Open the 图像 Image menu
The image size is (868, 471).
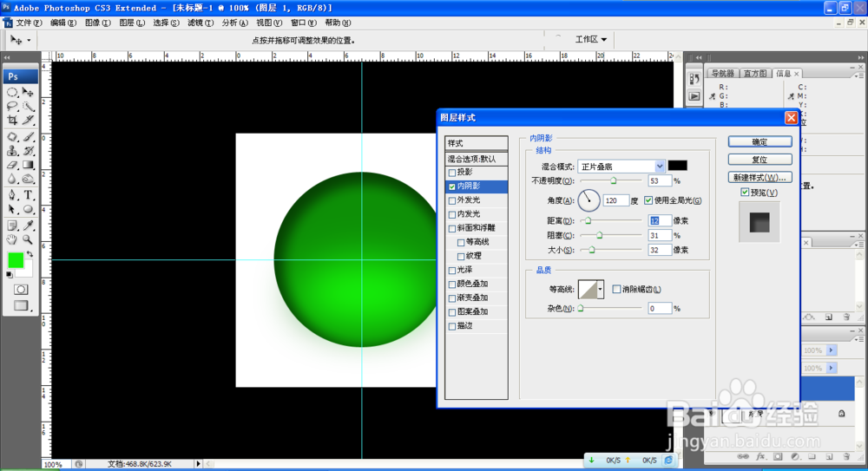click(97, 23)
